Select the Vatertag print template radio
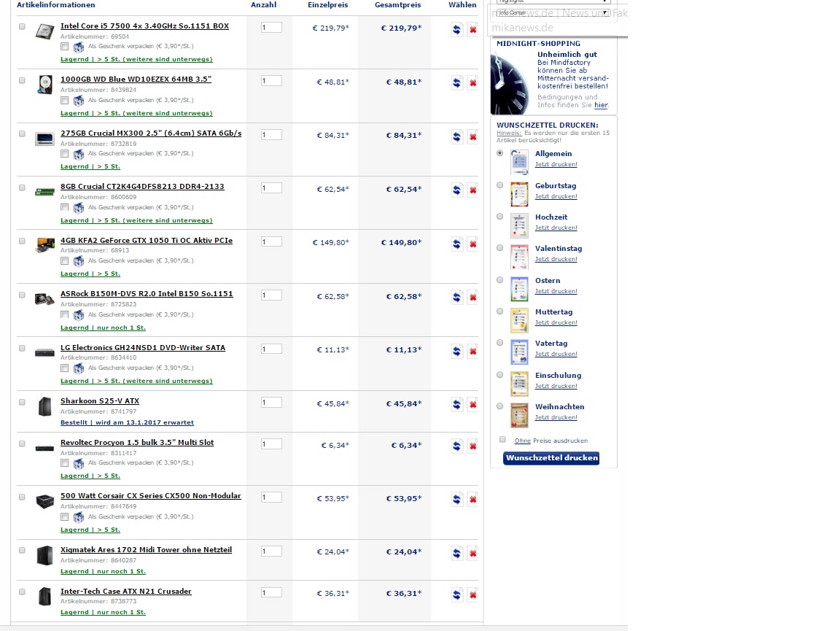840x631 pixels. [x=499, y=343]
